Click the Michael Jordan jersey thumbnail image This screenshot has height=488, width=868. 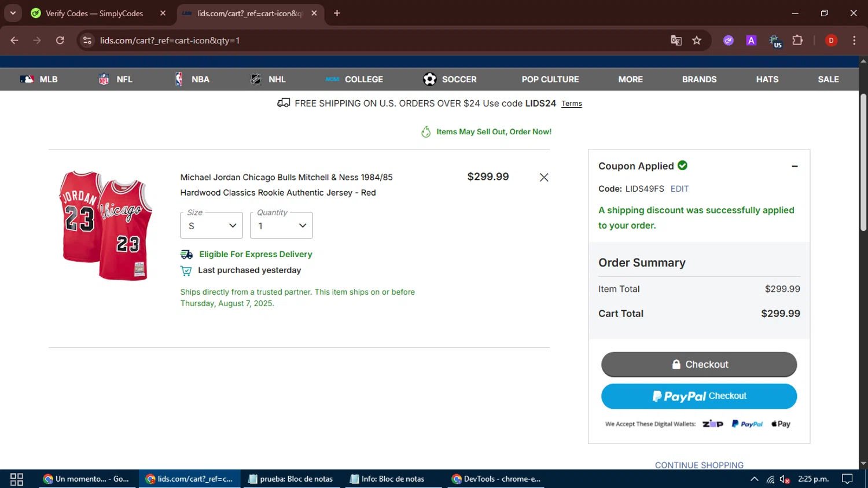coord(106,226)
